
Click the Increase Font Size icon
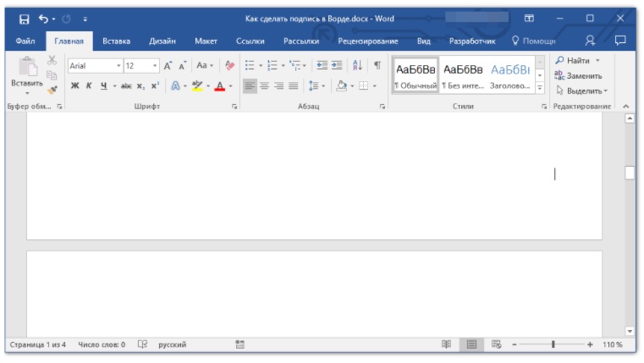click(168, 65)
